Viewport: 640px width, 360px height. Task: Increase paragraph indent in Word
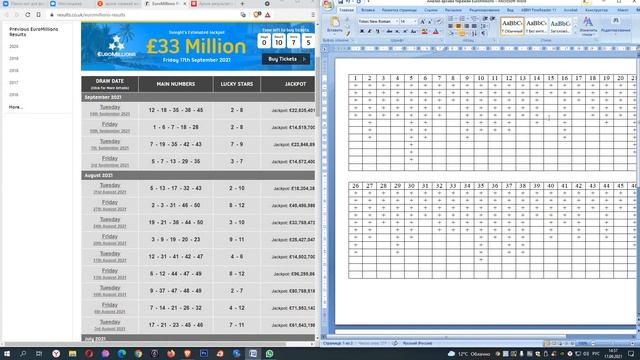pyautogui.click(x=493, y=19)
